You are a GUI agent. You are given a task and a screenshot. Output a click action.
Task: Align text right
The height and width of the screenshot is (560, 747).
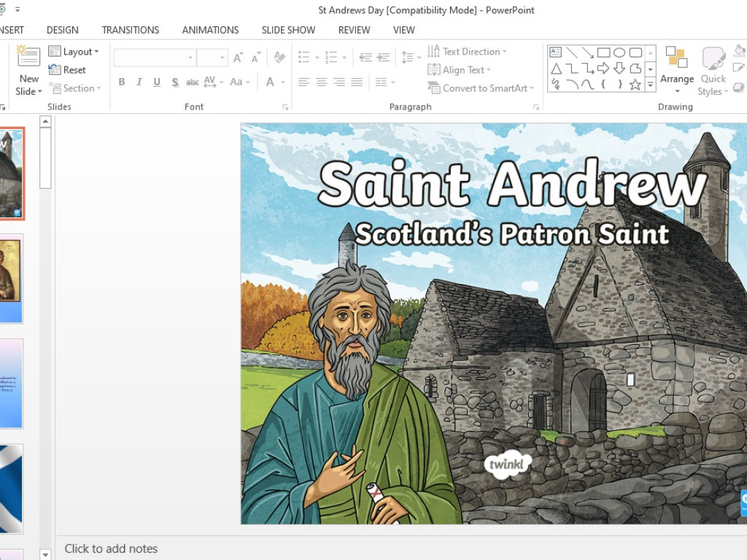click(339, 82)
